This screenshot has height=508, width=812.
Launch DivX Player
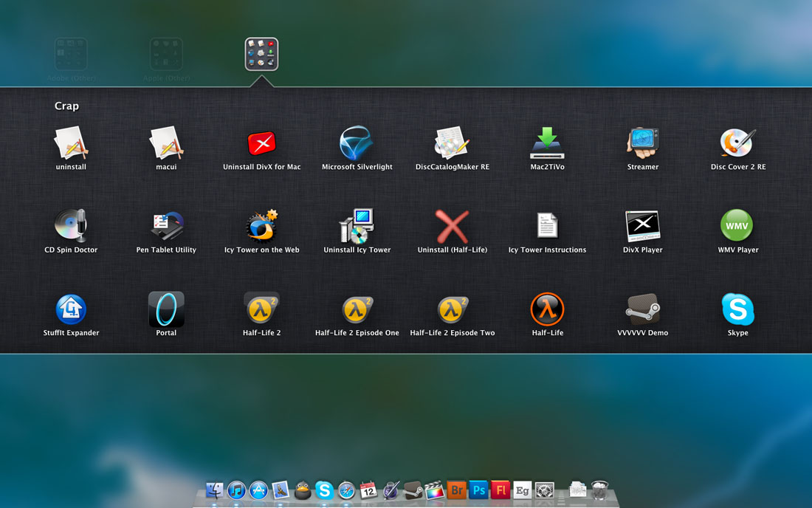click(643, 226)
